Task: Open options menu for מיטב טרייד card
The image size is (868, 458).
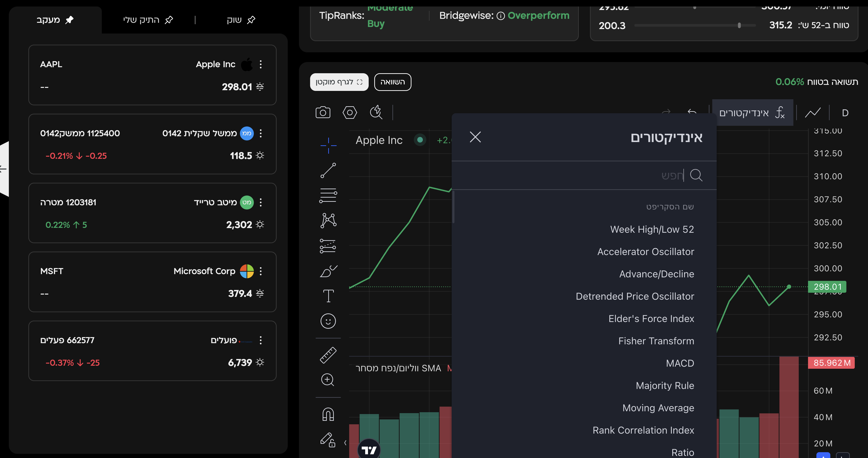Action: (x=260, y=202)
